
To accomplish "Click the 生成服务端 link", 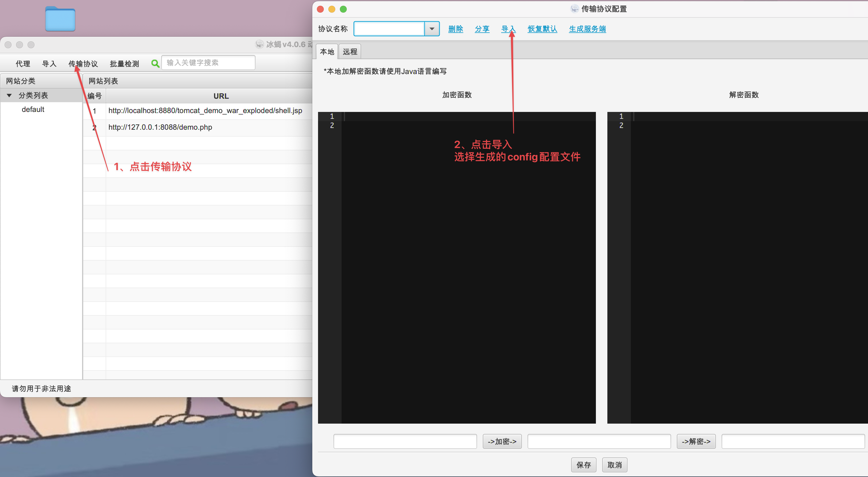I will [587, 29].
